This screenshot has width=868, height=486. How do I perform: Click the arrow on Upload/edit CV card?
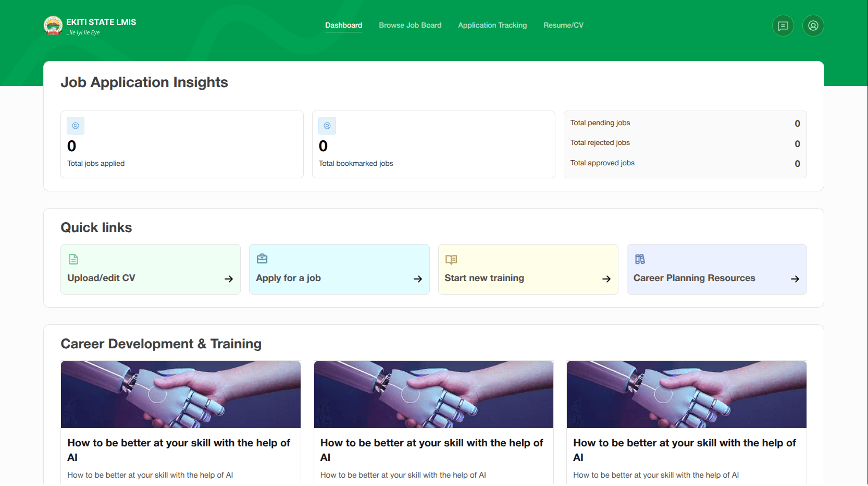click(x=229, y=279)
